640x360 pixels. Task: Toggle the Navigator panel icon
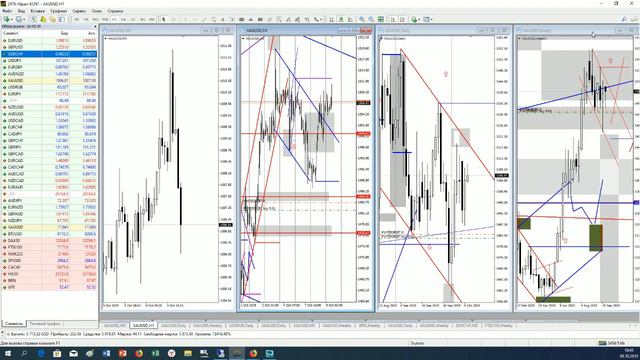[x=53, y=19]
